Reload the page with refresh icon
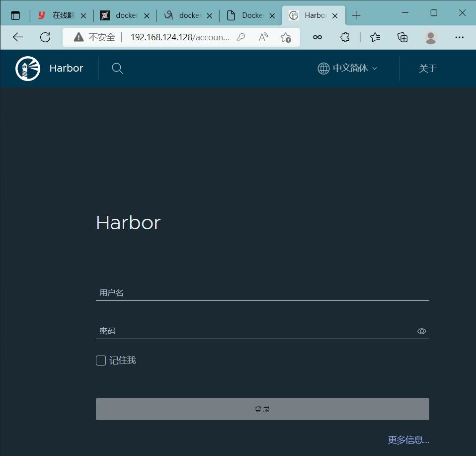Viewport: 476px width, 456px height. (45, 37)
